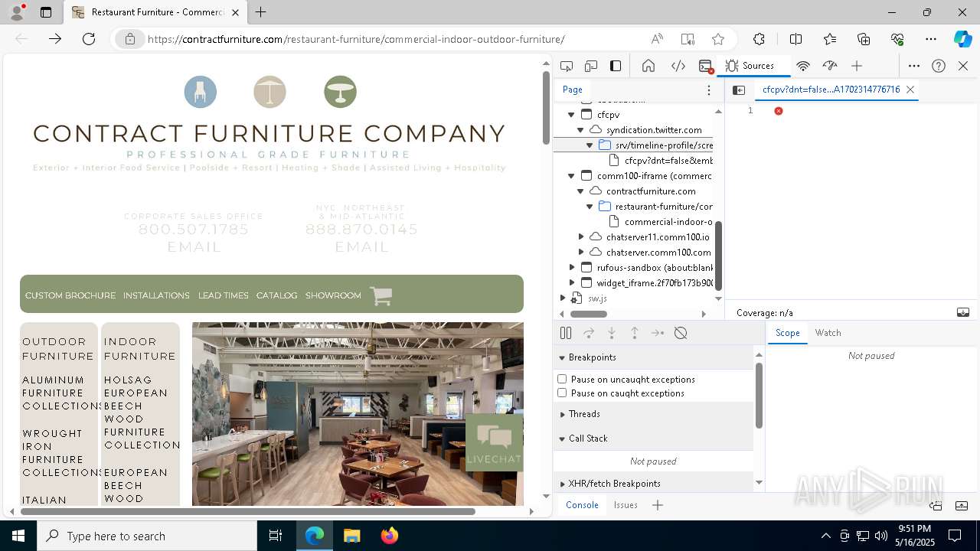Image resolution: width=980 pixels, height=551 pixels.
Task: Click the Step out debugger button
Action: (x=635, y=333)
